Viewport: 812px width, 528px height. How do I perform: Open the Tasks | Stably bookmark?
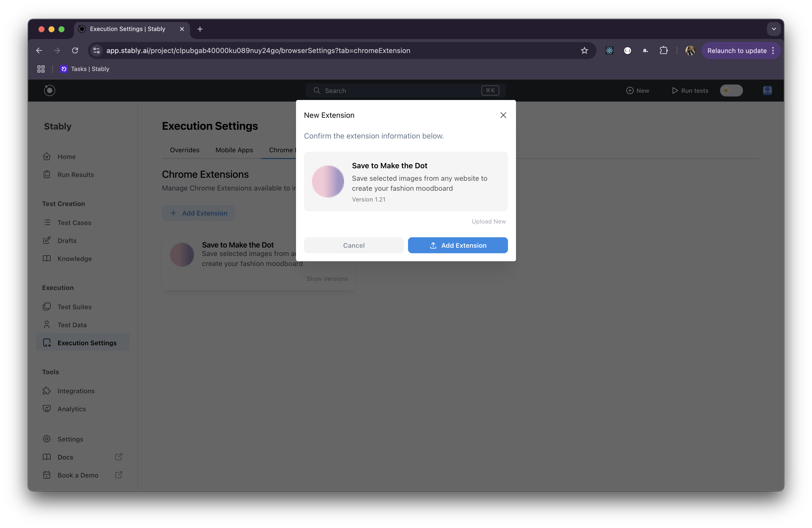[85, 69]
